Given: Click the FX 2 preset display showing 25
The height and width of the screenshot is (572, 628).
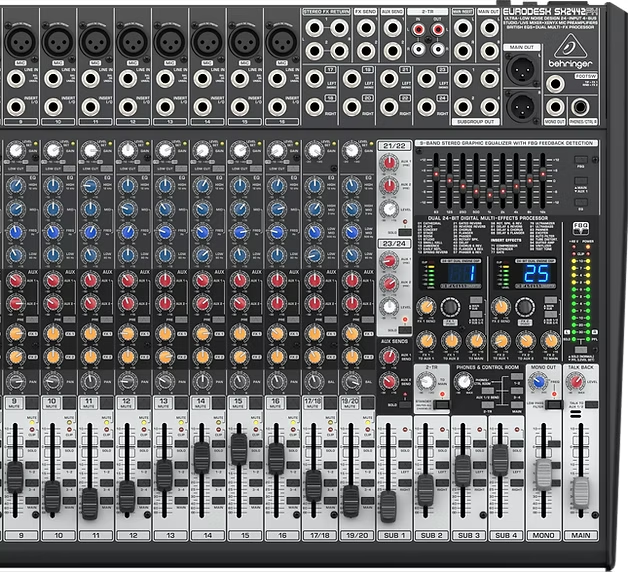Looking at the screenshot, I should click(x=536, y=274).
